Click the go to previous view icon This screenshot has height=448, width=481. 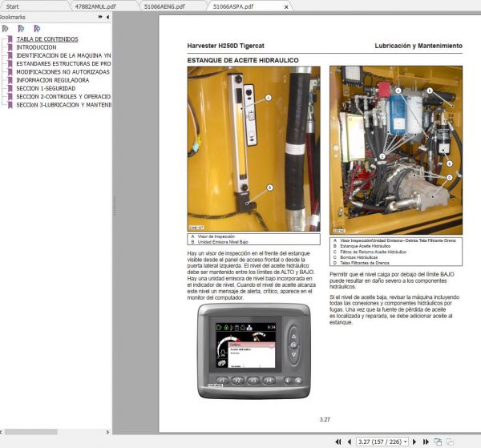coord(438,442)
